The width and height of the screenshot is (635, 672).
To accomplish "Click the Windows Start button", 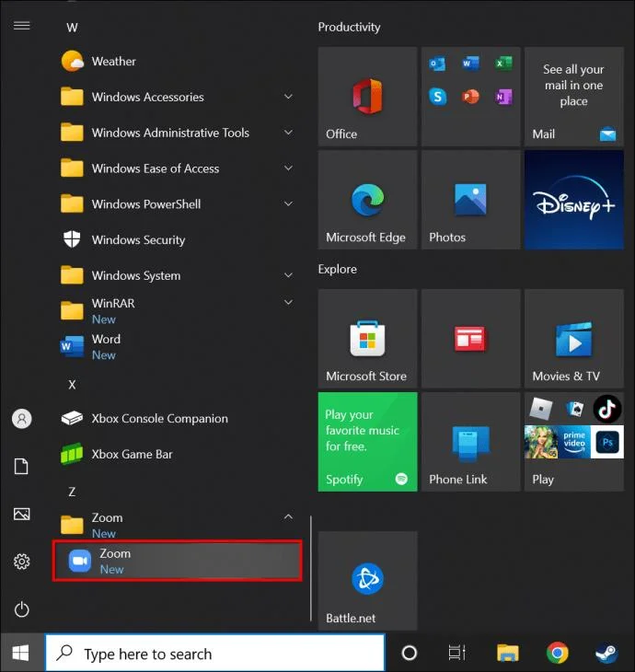I will (20, 654).
